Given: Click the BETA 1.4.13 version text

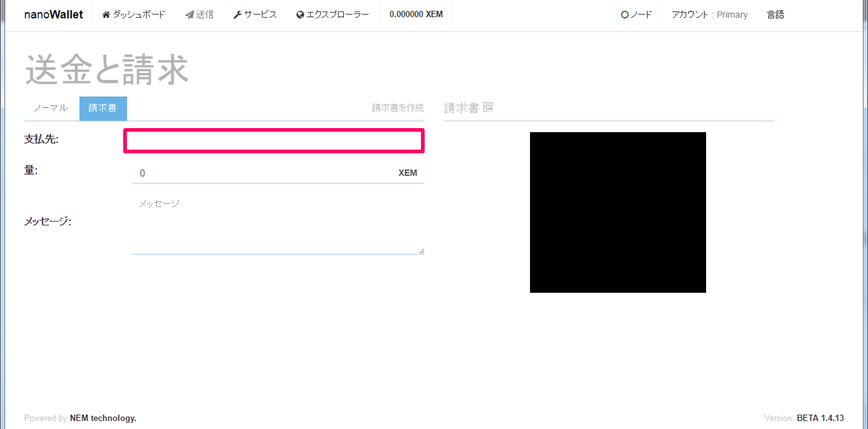Looking at the screenshot, I should click(x=820, y=418).
